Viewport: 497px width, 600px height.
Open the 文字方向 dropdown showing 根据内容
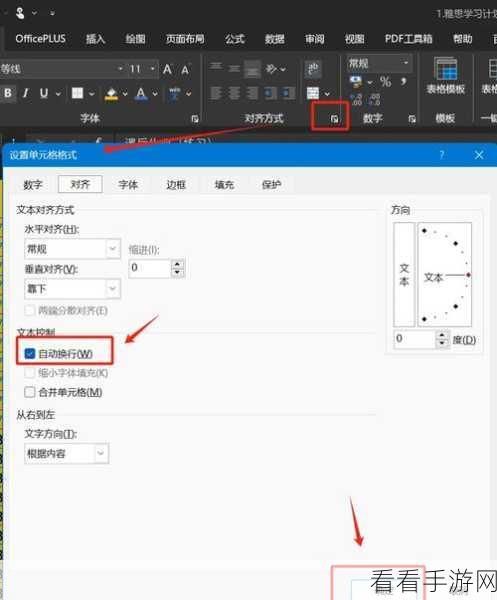pyautogui.click(x=67, y=453)
